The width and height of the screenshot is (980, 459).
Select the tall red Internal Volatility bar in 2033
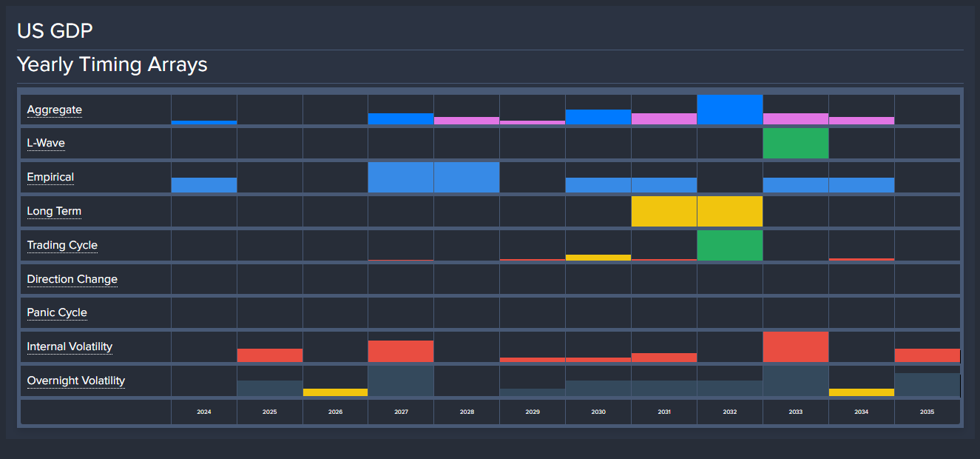(795, 347)
